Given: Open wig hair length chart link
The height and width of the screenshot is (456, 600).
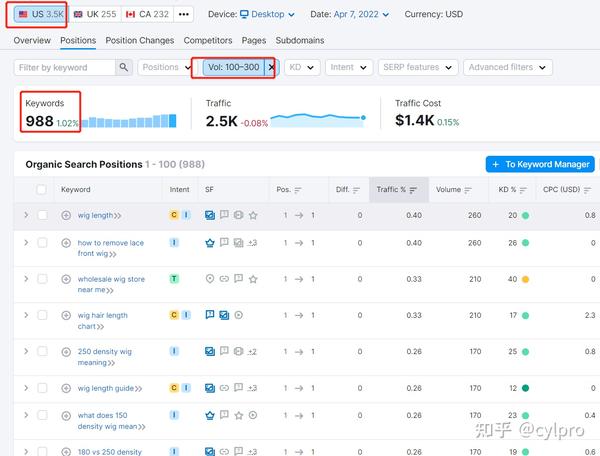Looking at the screenshot, I should (103, 321).
